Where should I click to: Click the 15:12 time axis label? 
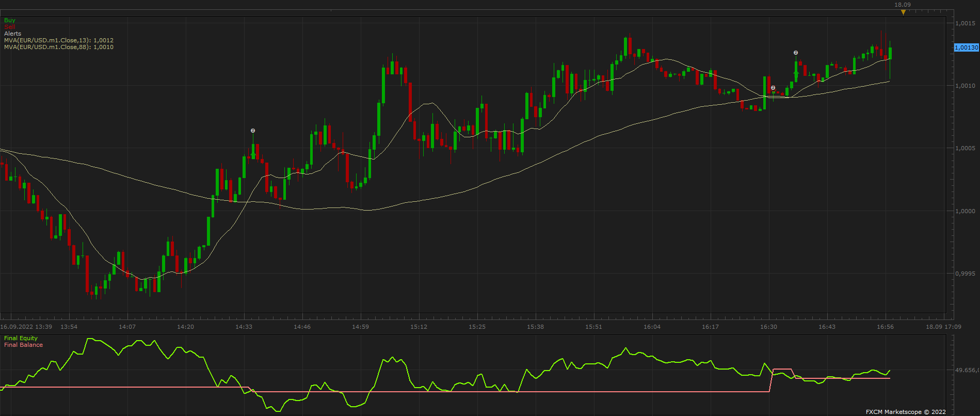(x=419, y=327)
